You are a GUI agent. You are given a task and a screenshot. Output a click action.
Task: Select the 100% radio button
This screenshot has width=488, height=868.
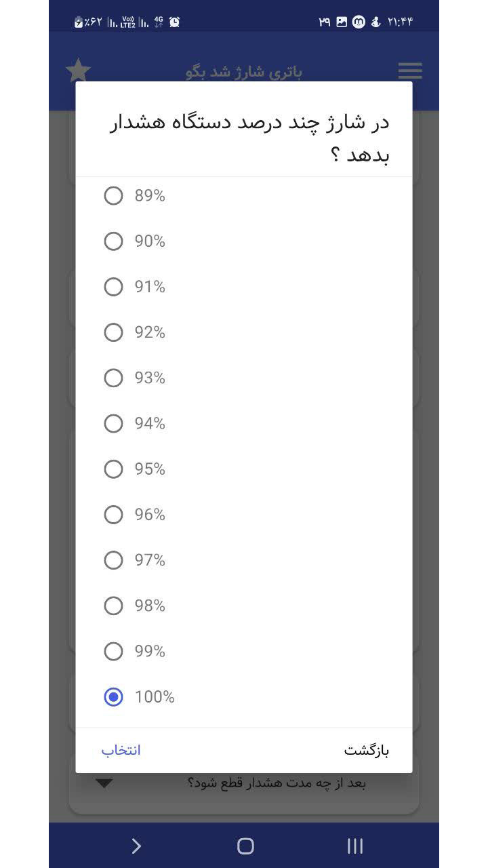tap(113, 697)
